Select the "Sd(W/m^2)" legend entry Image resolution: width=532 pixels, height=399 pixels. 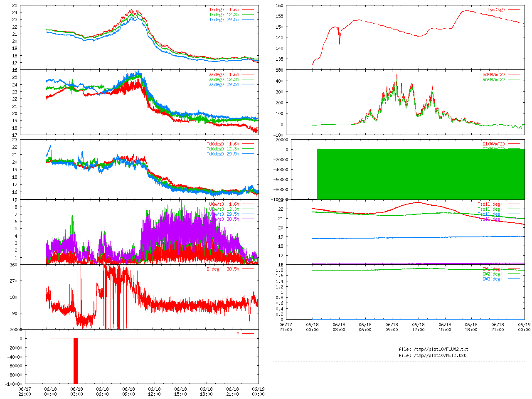(x=494, y=74)
